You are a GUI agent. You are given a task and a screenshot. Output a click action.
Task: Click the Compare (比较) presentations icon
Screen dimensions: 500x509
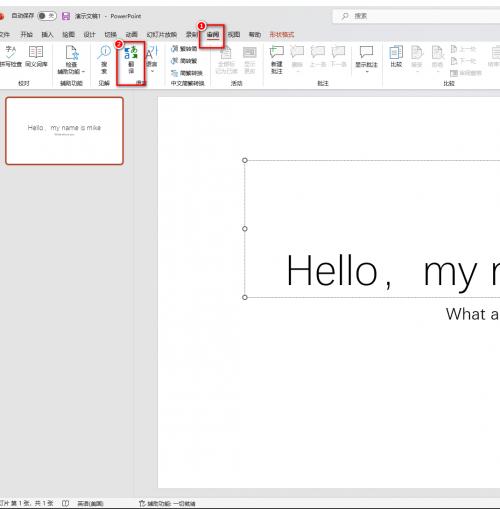coord(396,57)
